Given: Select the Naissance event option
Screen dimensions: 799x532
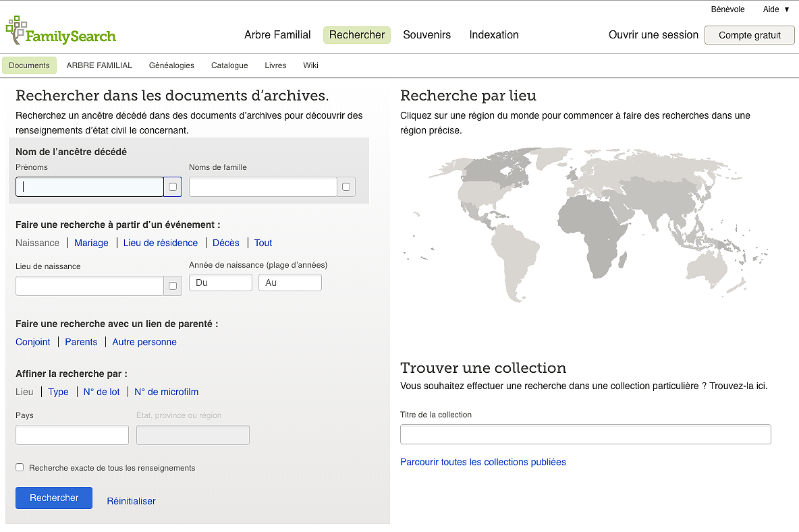Looking at the screenshot, I should tap(37, 243).
